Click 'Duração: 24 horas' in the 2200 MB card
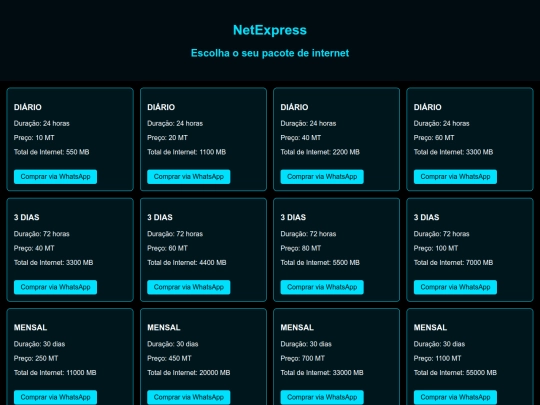The image size is (540, 405). [x=308, y=124]
